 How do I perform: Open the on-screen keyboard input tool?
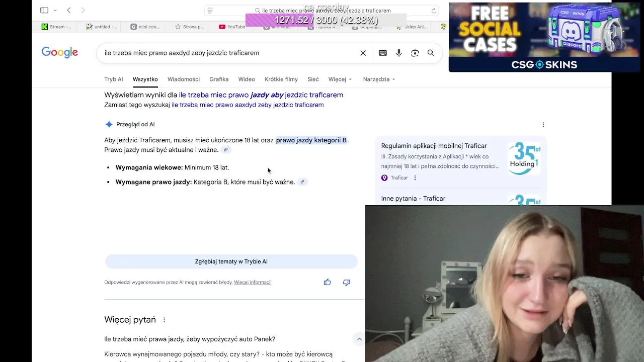tap(383, 53)
